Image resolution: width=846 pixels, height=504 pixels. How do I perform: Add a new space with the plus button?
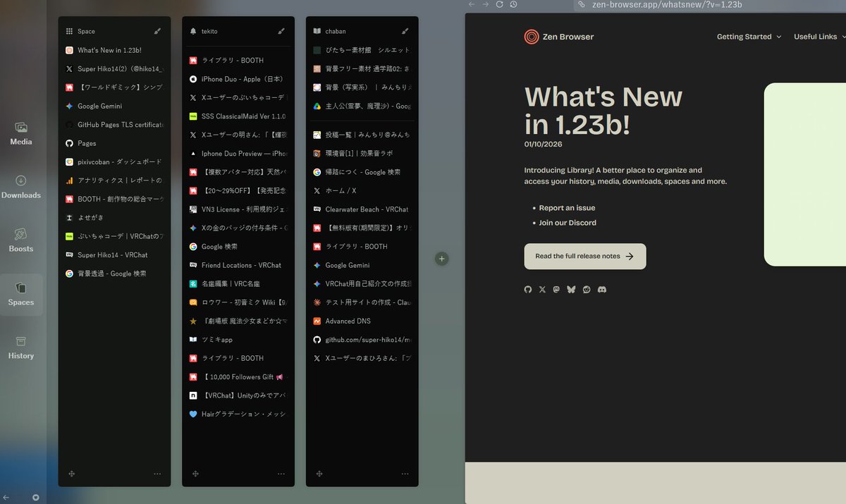(x=442, y=259)
